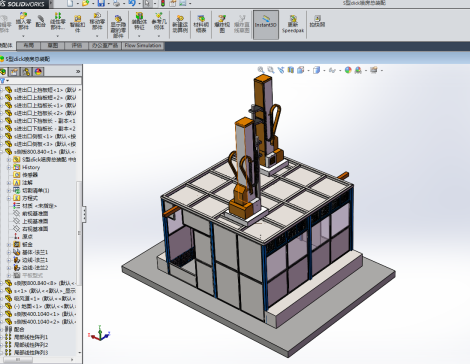Click Linear Component Pattern (线性零部件阵列) icon
Viewport: 470px width, 364px height.
point(58,22)
